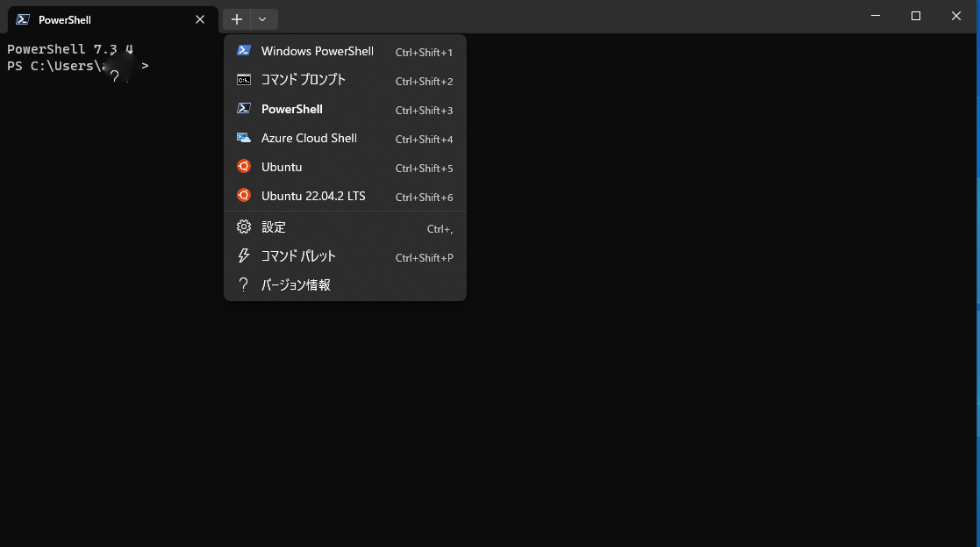
Task: Click the Ubuntu Ctrl+Shift+5 entry icon
Action: tap(244, 166)
